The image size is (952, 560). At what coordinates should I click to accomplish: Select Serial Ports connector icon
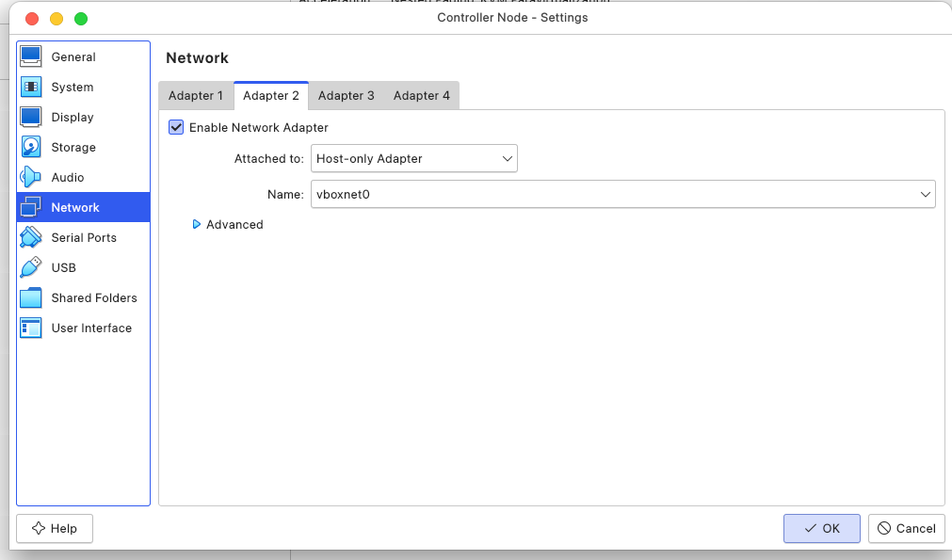click(x=31, y=237)
